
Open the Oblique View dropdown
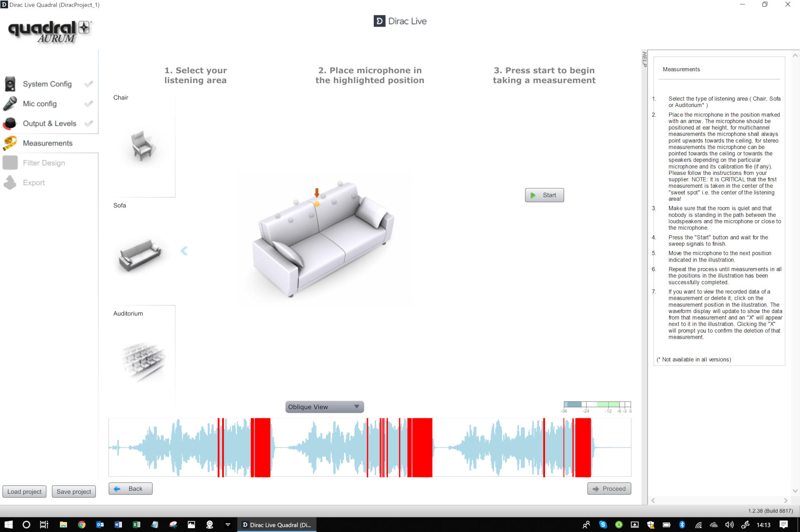(x=324, y=407)
